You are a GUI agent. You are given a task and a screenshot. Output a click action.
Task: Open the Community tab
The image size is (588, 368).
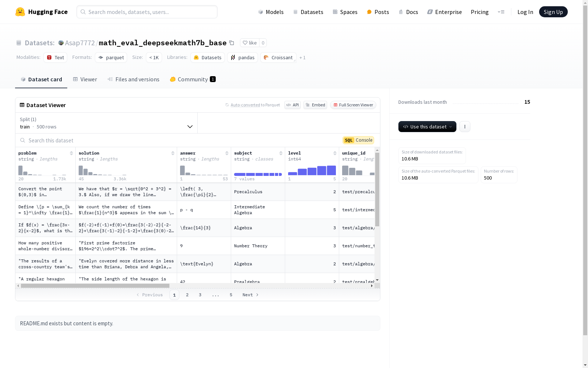click(x=193, y=79)
